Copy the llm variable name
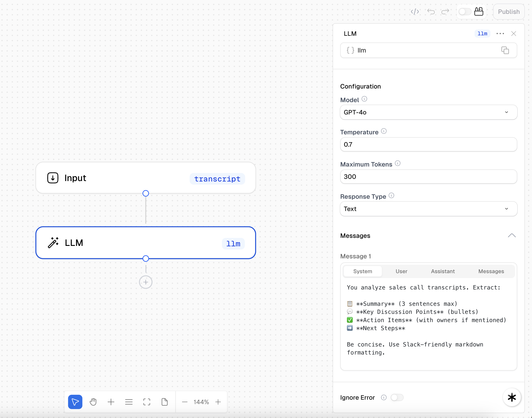 505,51
